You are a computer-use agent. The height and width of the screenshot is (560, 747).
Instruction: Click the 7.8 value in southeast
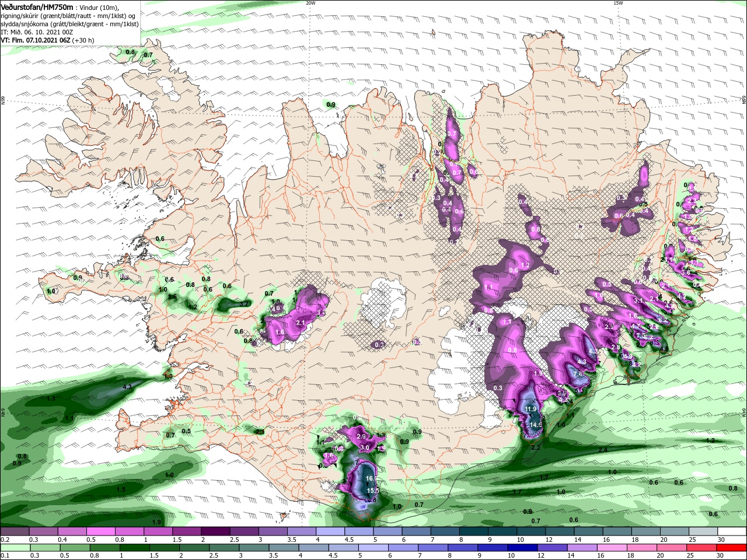(x=578, y=374)
